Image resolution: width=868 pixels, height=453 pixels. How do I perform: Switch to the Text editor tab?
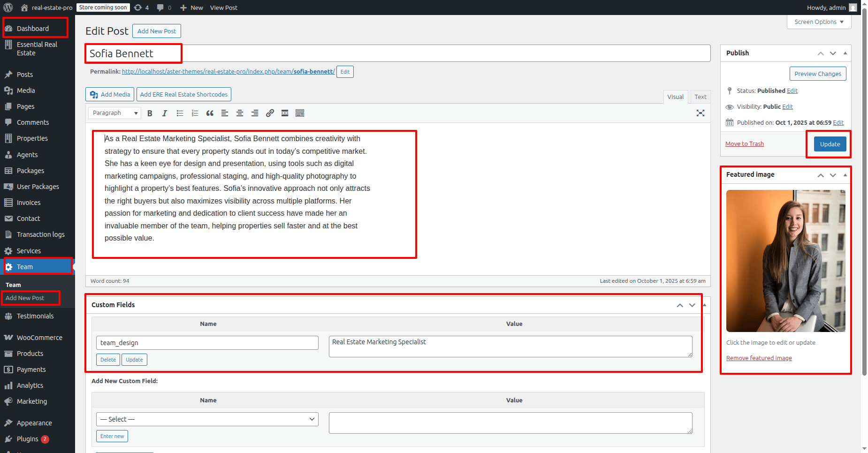point(700,97)
